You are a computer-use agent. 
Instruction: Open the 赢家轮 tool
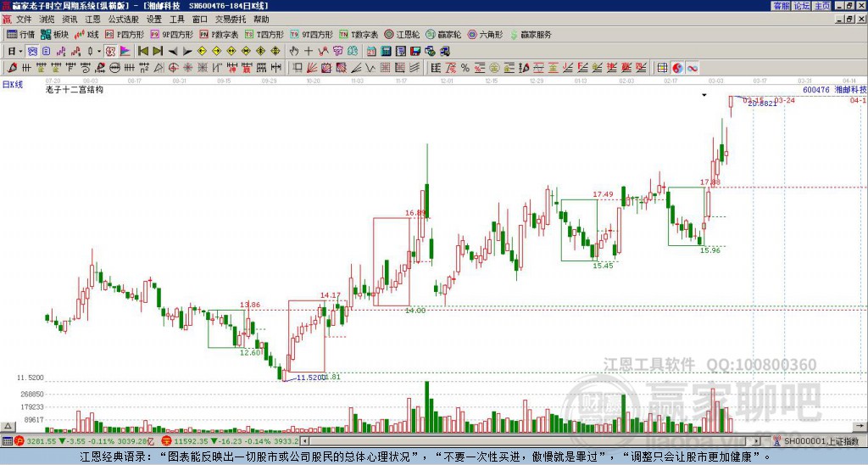coord(443,34)
